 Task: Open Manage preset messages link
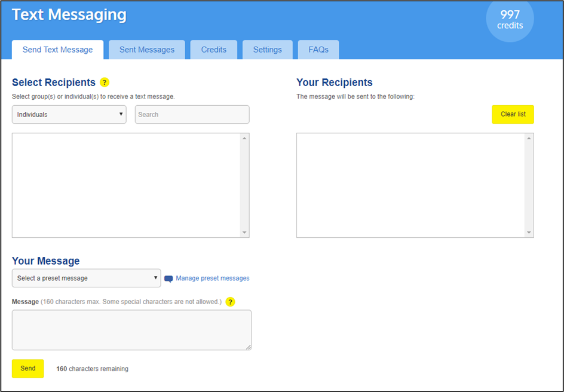tap(213, 278)
